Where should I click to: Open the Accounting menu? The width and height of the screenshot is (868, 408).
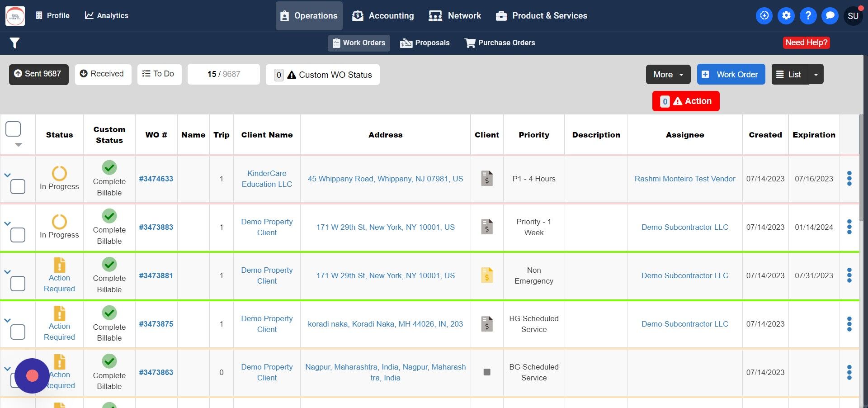pos(383,16)
